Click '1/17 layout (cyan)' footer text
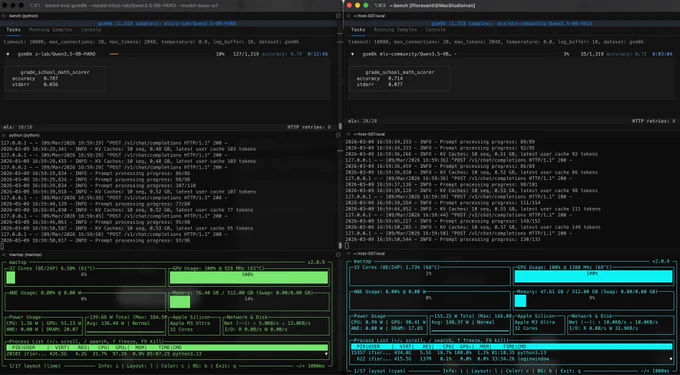 380,371
